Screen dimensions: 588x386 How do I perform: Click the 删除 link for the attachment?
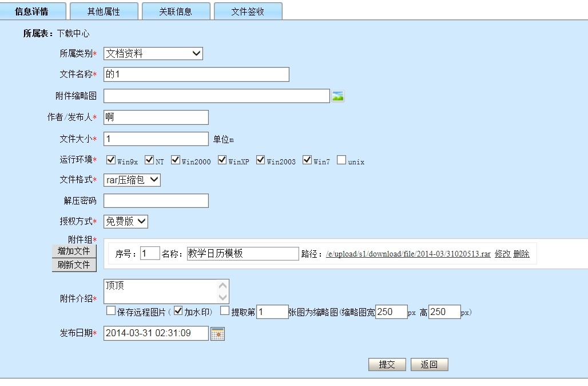pyautogui.click(x=521, y=254)
